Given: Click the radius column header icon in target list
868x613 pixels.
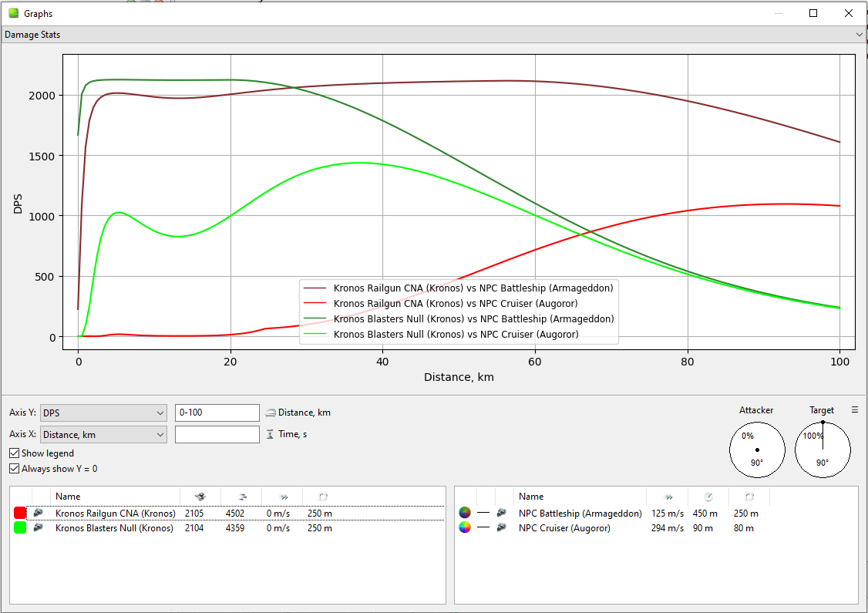Looking at the screenshot, I should pos(749,497).
